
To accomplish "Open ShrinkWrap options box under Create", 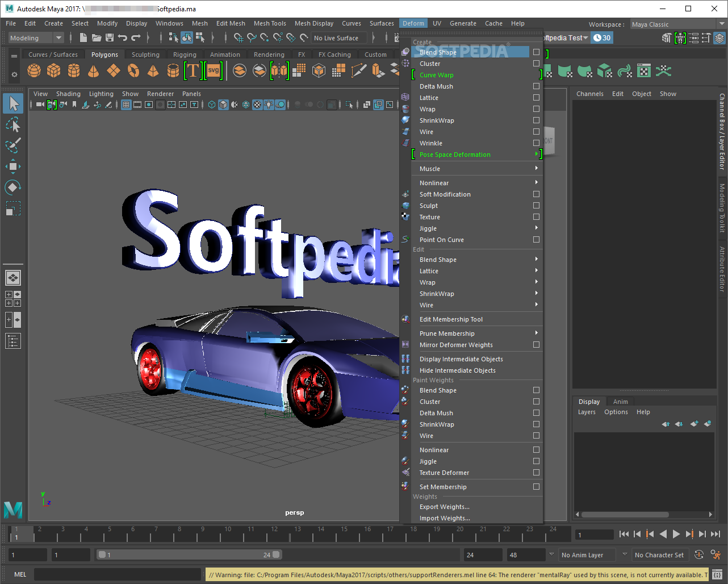I will [x=536, y=120].
